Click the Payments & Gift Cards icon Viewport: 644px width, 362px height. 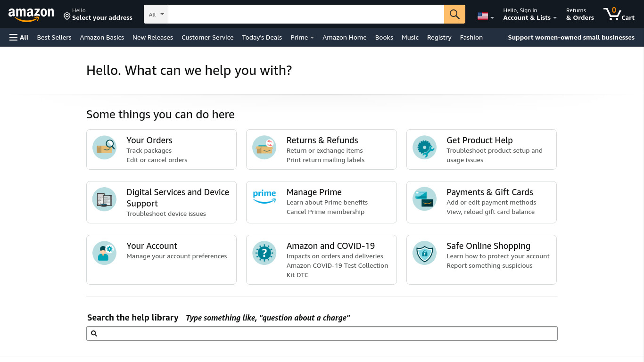click(x=424, y=199)
